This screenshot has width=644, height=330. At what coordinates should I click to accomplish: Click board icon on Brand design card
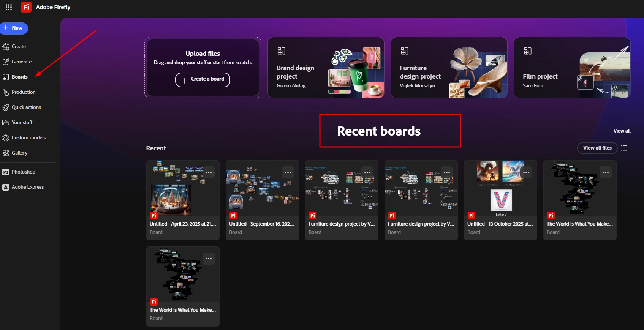point(282,51)
